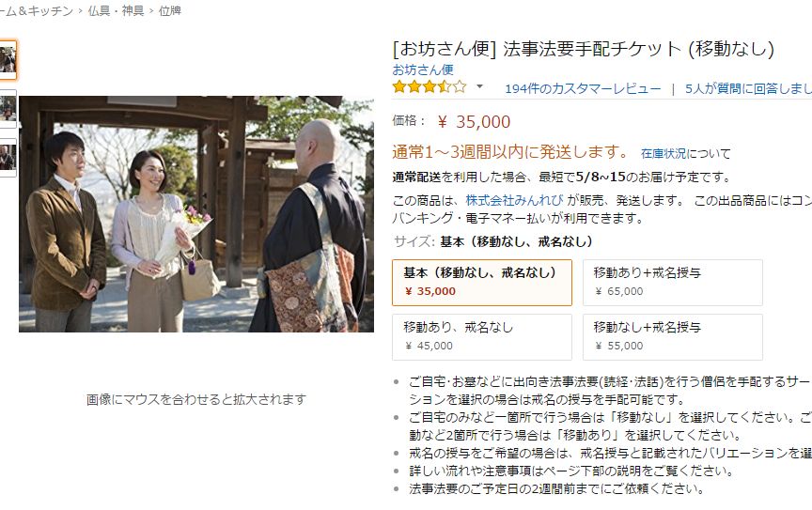Screen dimensions: 812x510
Task: Open the お坊さん便 brand link
Action: point(423,70)
